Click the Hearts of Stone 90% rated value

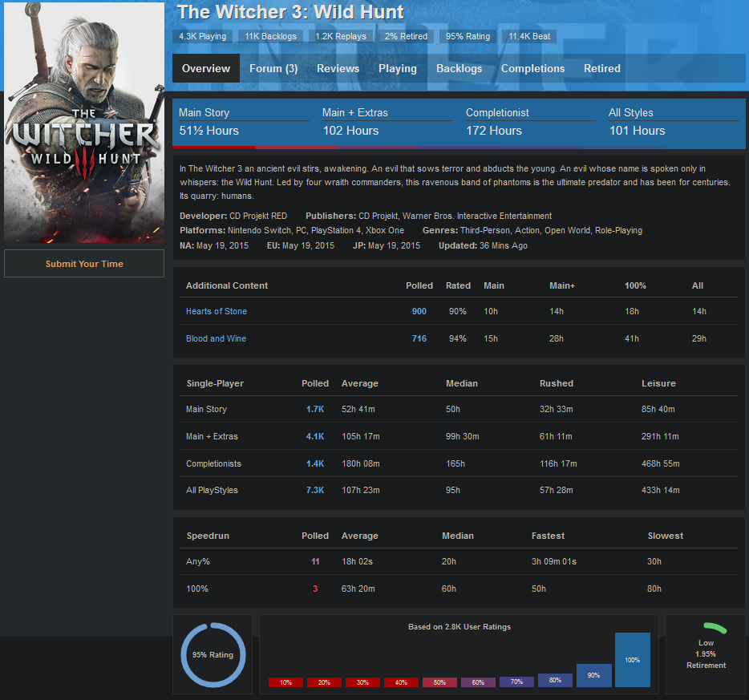(x=458, y=311)
